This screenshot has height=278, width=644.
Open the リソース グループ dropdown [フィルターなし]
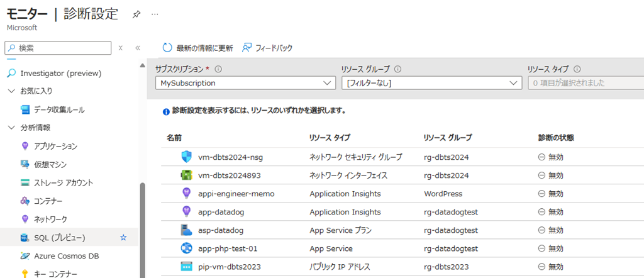point(431,83)
